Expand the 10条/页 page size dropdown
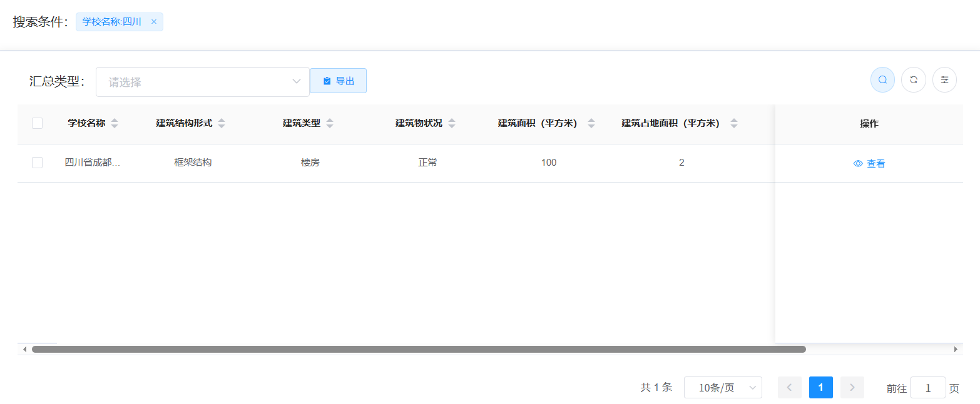Screen dimensions: 980x404 (723, 388)
